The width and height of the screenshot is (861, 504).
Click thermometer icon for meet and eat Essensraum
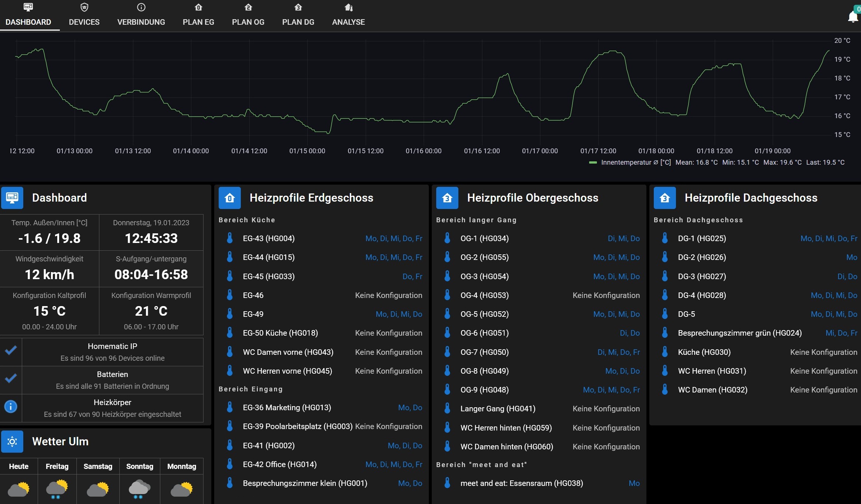point(447,483)
